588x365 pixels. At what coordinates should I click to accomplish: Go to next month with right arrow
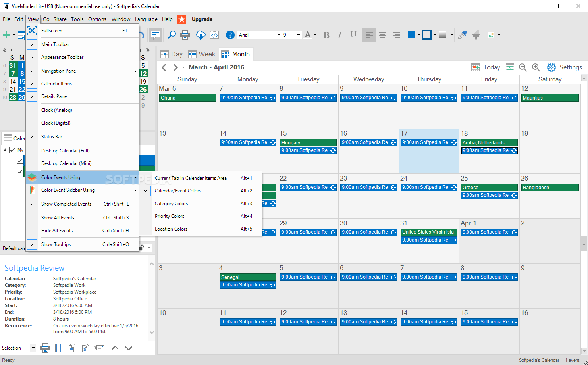click(175, 67)
